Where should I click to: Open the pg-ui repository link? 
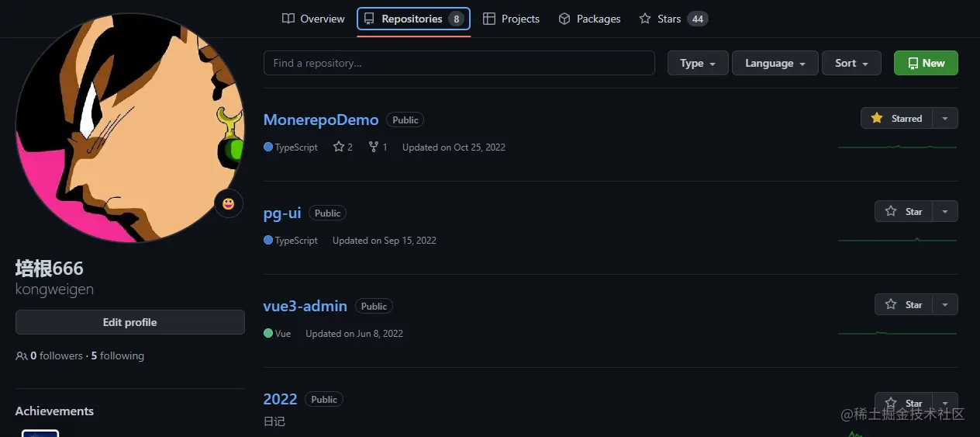pyautogui.click(x=282, y=213)
